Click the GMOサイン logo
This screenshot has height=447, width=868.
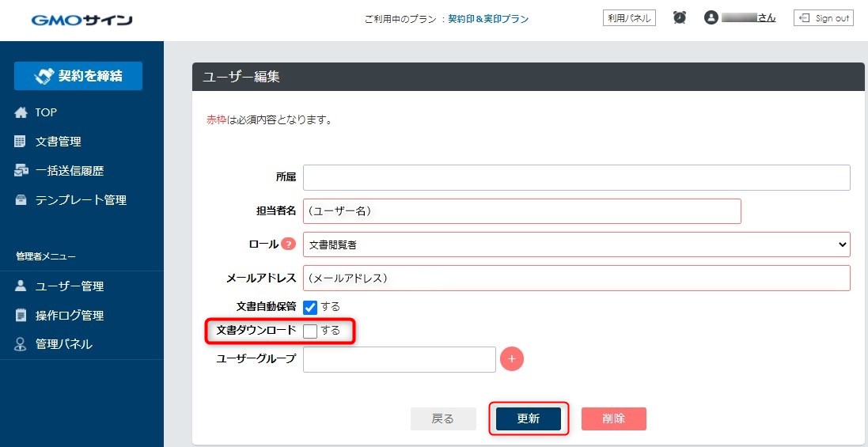pos(81,19)
